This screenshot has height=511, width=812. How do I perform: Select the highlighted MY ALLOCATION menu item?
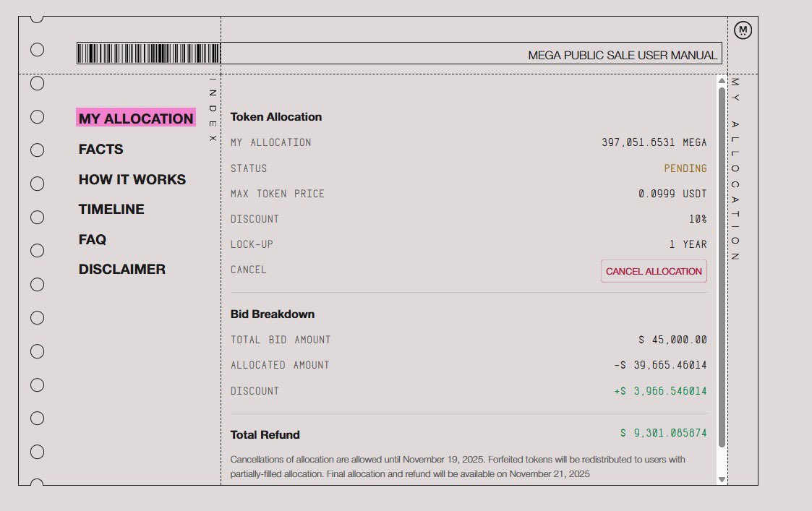click(136, 119)
